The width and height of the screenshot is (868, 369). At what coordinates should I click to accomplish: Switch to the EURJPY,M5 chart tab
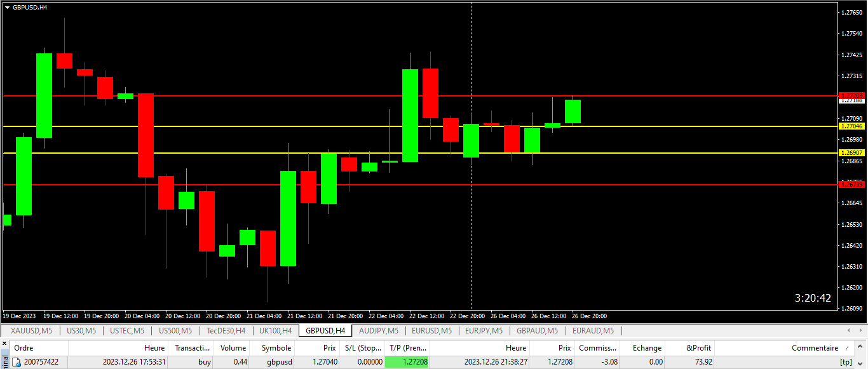click(x=484, y=331)
